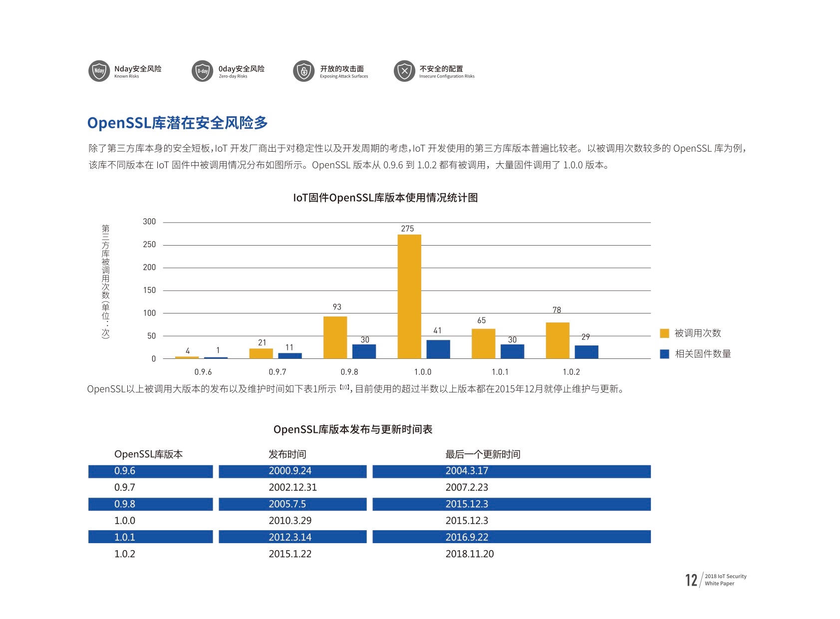840x619 pixels.
Task: Click the footer text '2018 IoT Security White Paper'
Action: tap(726, 580)
